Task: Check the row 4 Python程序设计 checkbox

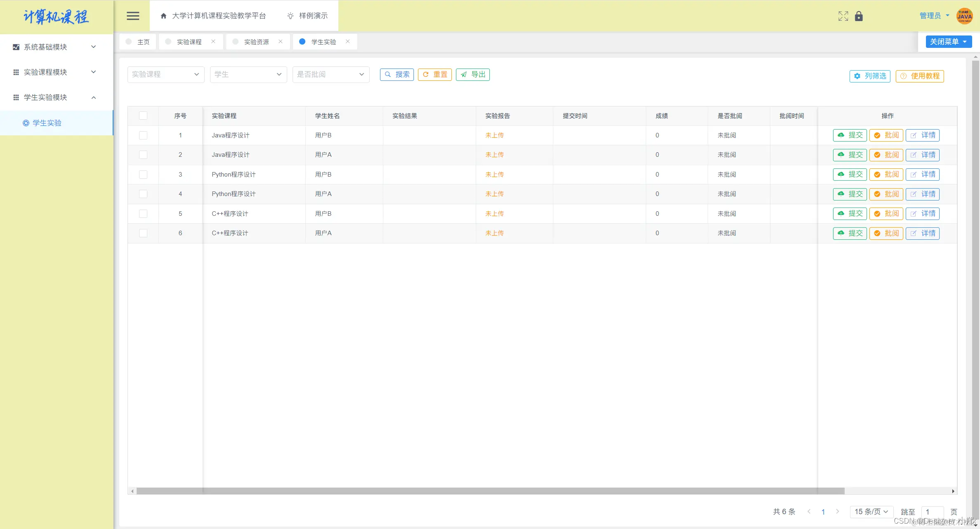Action: 143,194
